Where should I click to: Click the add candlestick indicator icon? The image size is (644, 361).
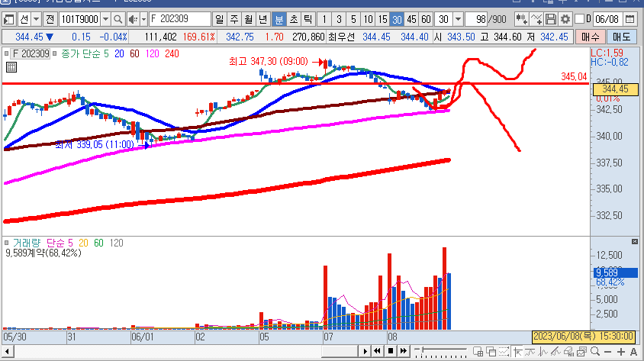pyautogui.click(x=520, y=19)
